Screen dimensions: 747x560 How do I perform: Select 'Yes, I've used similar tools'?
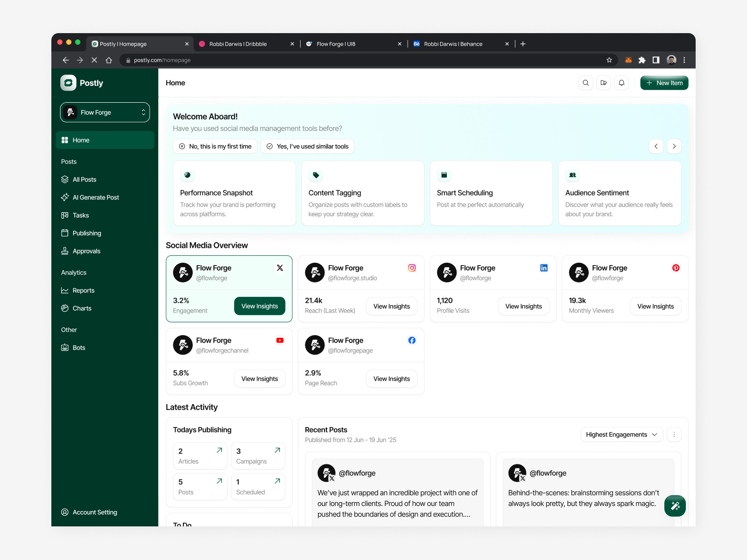coord(307,146)
